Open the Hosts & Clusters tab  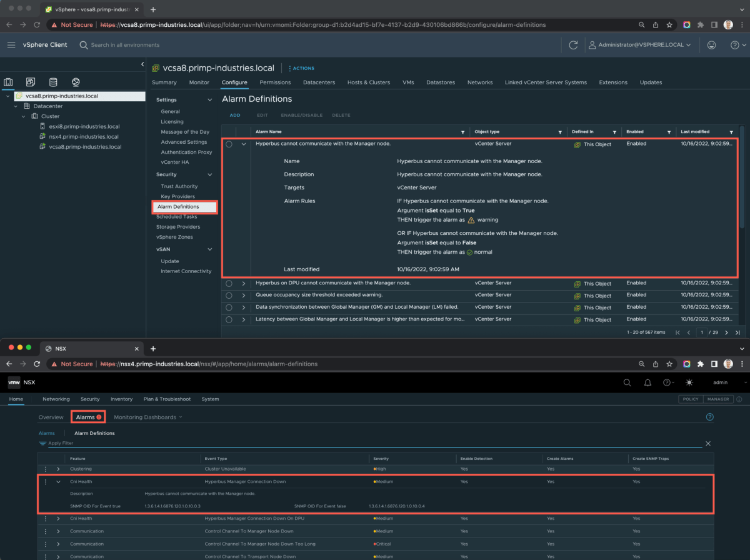point(369,82)
